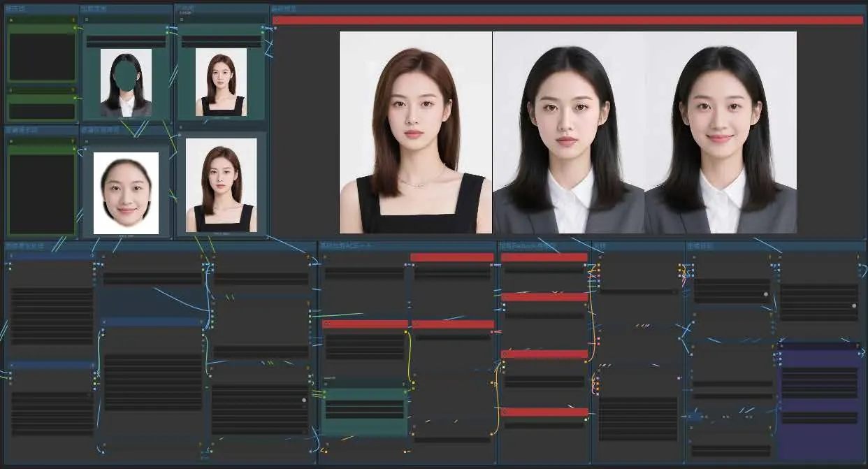The image size is (868, 469).
Task: Select the smiling business suit portrait in the preview
Action: point(721,132)
